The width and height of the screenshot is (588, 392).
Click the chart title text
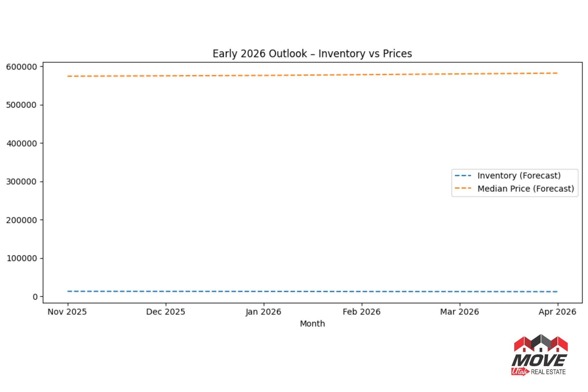312,54
